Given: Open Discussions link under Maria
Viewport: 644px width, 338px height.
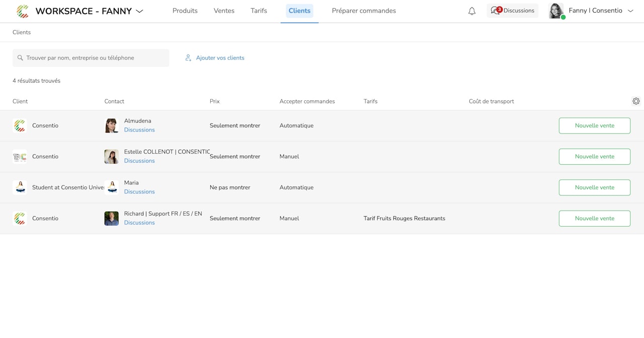Looking at the screenshot, I should [x=139, y=192].
